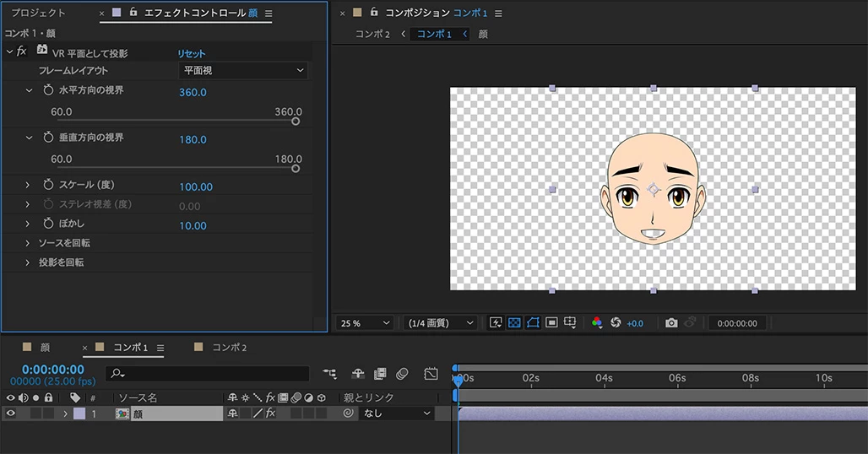Toggle the frame blending timeline button
Viewport: 868px width, 454px height.
[380, 374]
